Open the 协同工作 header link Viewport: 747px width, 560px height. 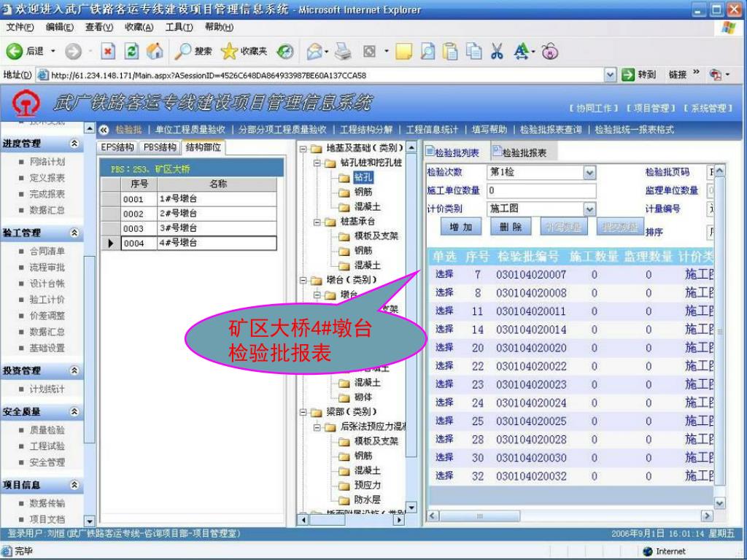(594, 108)
